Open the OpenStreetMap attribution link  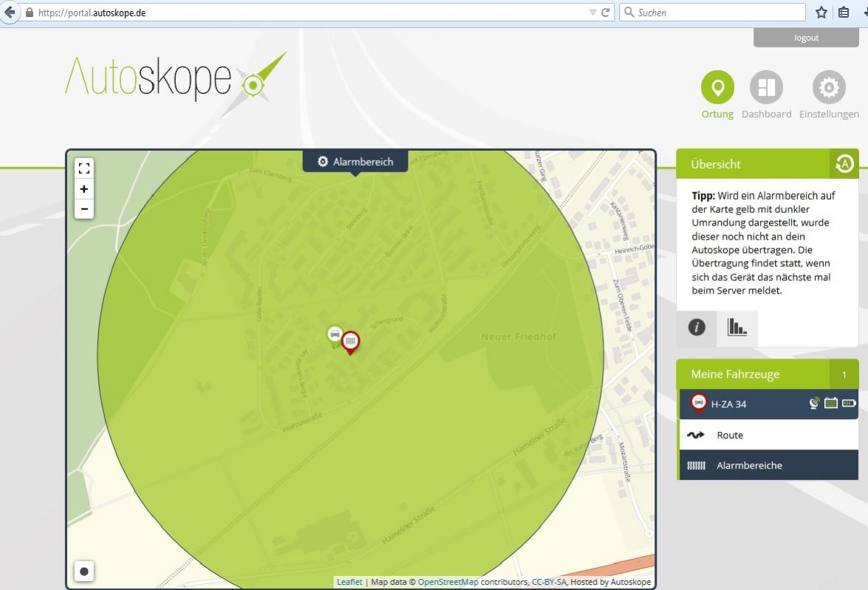coord(448,582)
